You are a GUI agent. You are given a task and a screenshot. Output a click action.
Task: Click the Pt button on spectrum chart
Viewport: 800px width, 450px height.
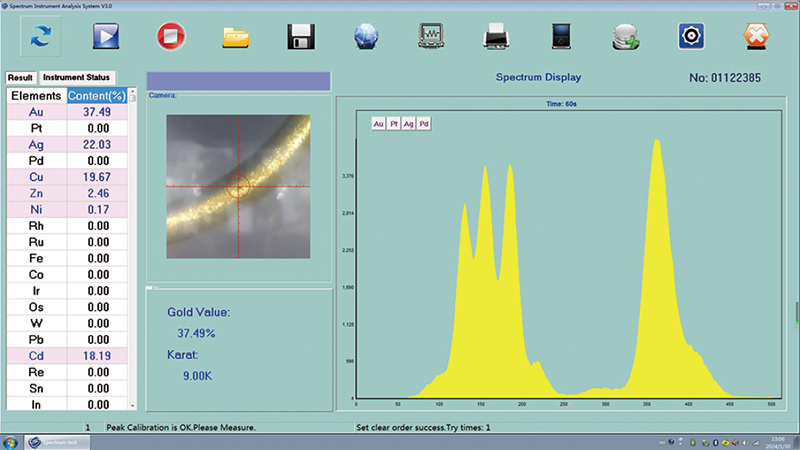[x=394, y=124]
